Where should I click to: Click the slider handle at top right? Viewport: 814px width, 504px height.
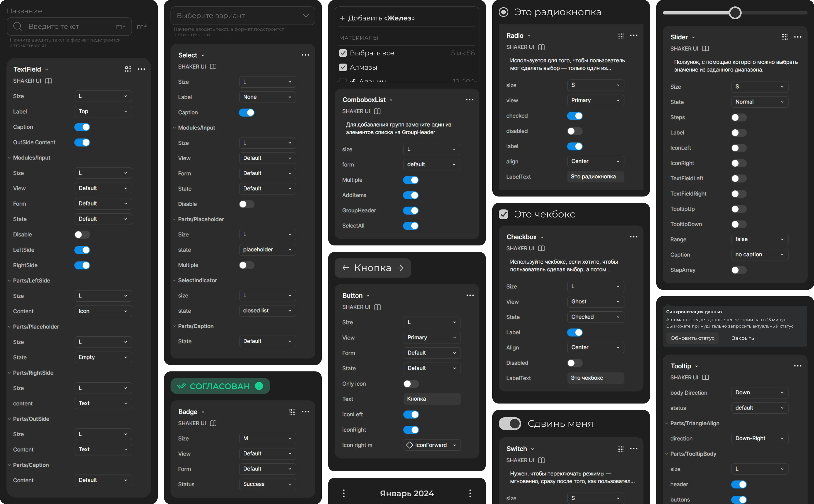tap(735, 13)
